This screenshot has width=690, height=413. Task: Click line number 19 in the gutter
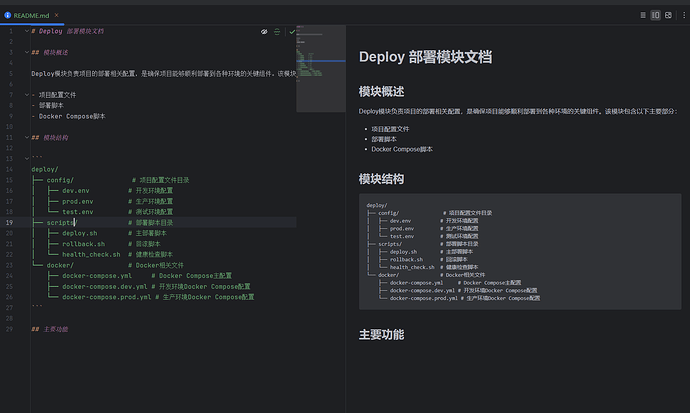point(9,223)
